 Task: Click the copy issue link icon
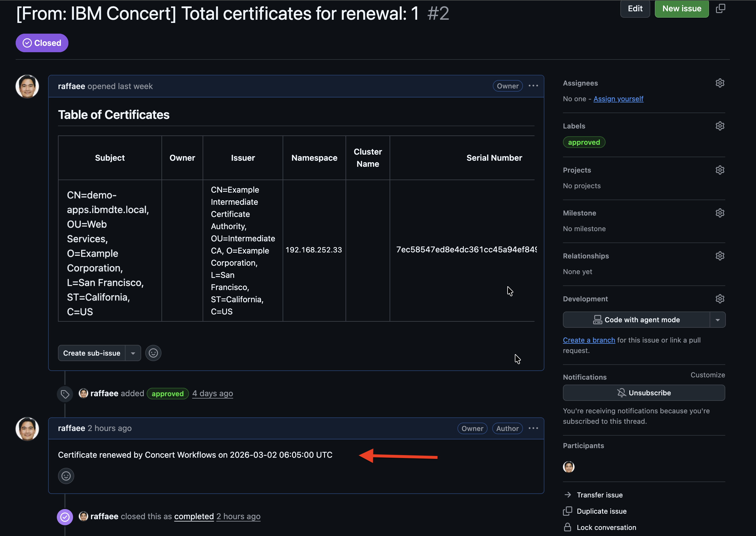click(720, 9)
